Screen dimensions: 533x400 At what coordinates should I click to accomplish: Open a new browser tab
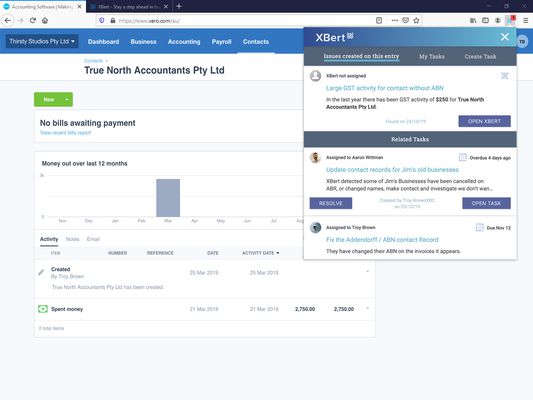[179, 6]
